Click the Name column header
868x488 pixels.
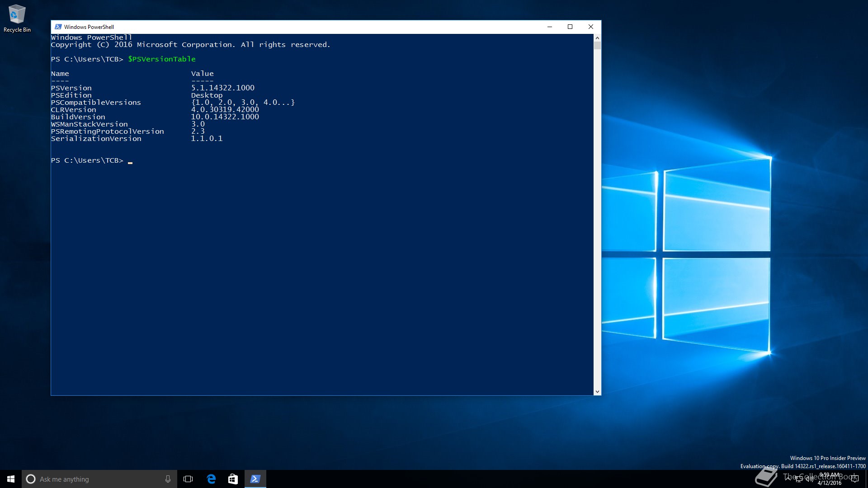coord(60,74)
